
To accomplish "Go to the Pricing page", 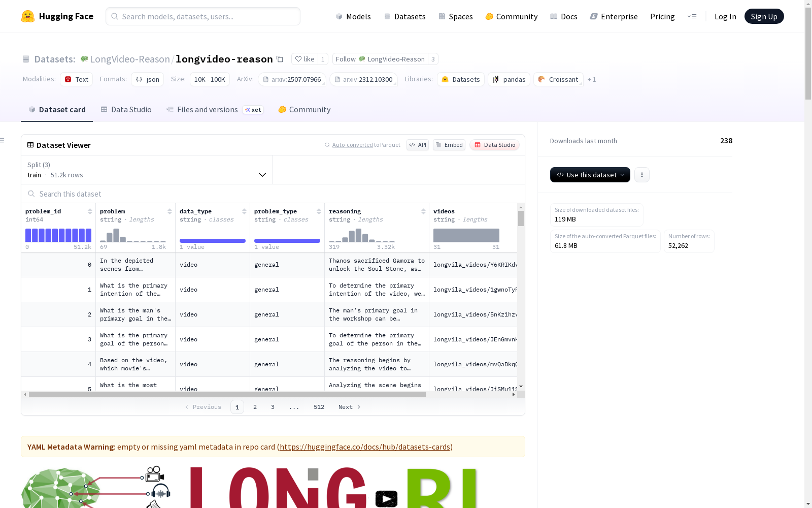I will [x=662, y=16].
